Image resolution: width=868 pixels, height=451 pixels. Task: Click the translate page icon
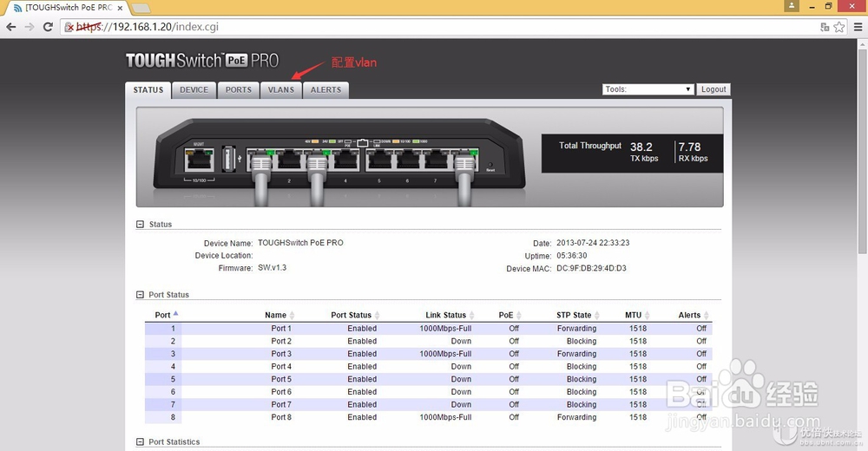(x=825, y=27)
